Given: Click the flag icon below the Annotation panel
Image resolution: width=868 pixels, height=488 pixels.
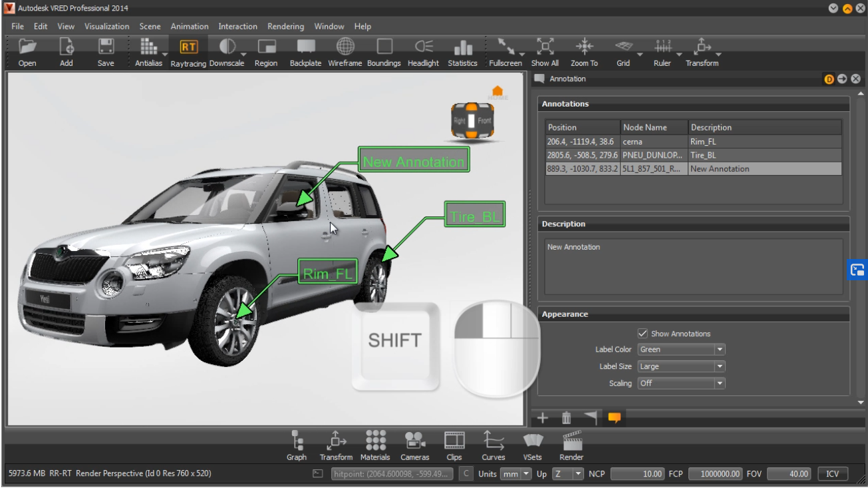Looking at the screenshot, I should coord(590,418).
